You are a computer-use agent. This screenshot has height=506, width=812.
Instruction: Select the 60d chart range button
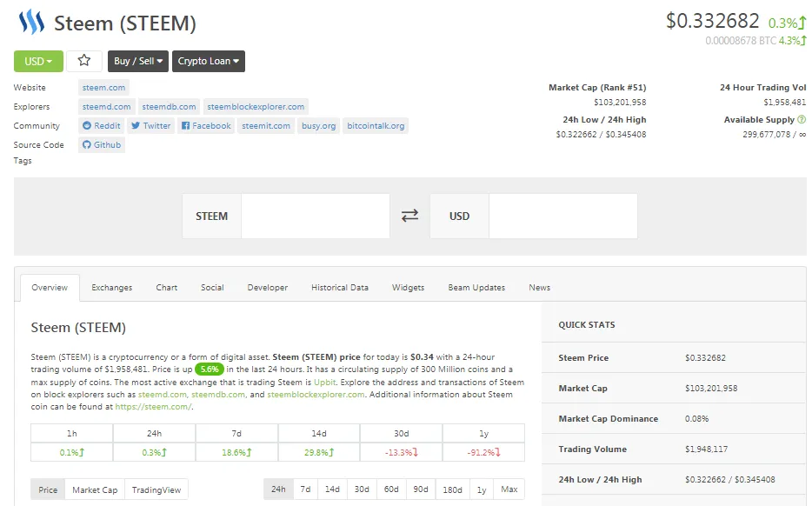click(x=391, y=489)
